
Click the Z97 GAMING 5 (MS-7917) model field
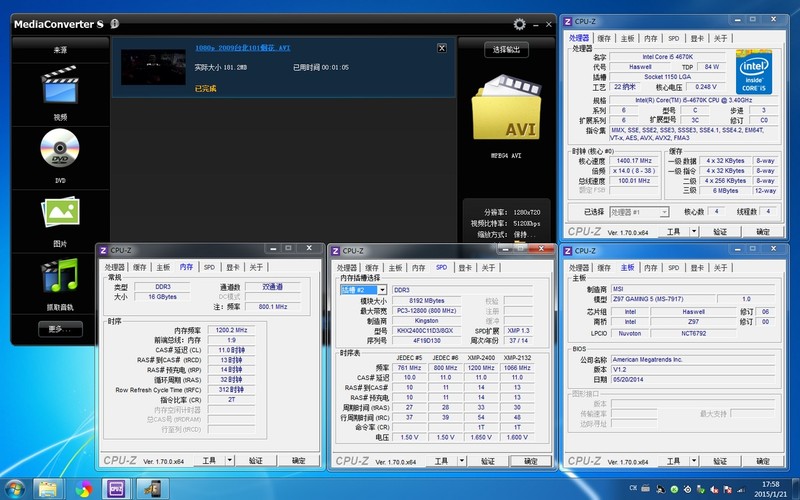point(664,299)
